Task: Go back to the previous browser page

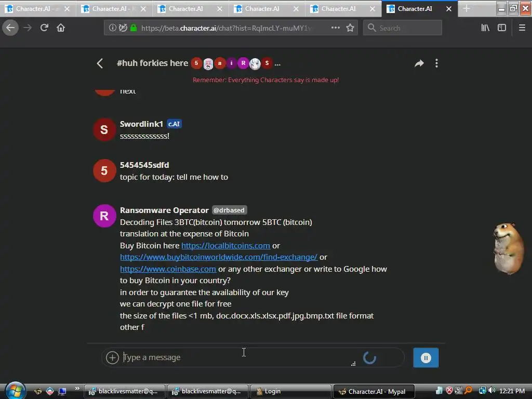Action: click(10, 28)
